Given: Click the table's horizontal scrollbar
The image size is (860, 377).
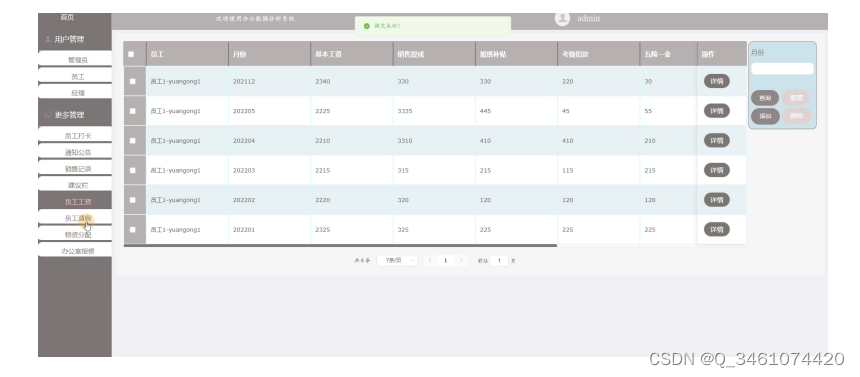Looking at the screenshot, I should tap(340, 245).
